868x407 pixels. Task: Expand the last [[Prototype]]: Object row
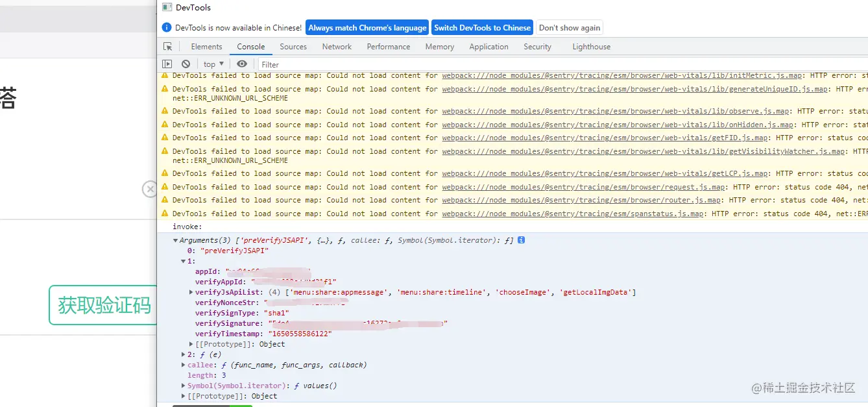tap(183, 396)
